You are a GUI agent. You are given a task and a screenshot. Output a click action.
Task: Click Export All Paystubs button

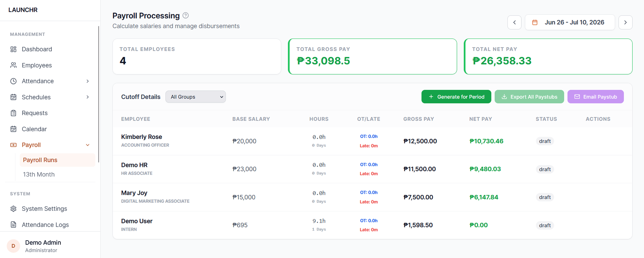(x=529, y=97)
